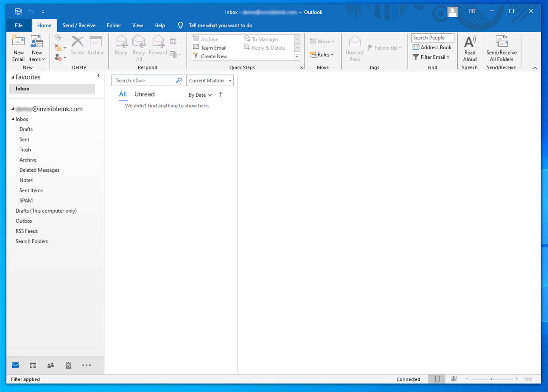Image resolution: width=548 pixels, height=392 pixels.
Task: Open the Follow Up flag dropdown
Action: [384, 48]
